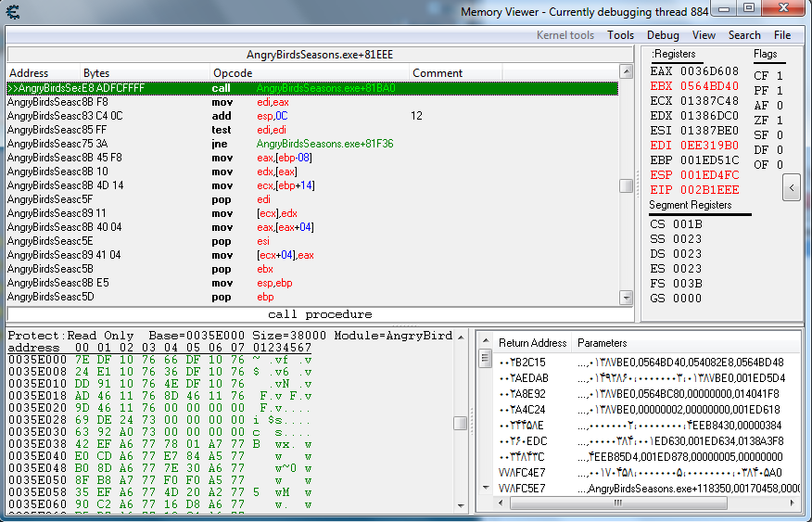Click the Cheat Engine icon in title bar
The height and width of the screenshot is (522, 812).
pos(11,11)
